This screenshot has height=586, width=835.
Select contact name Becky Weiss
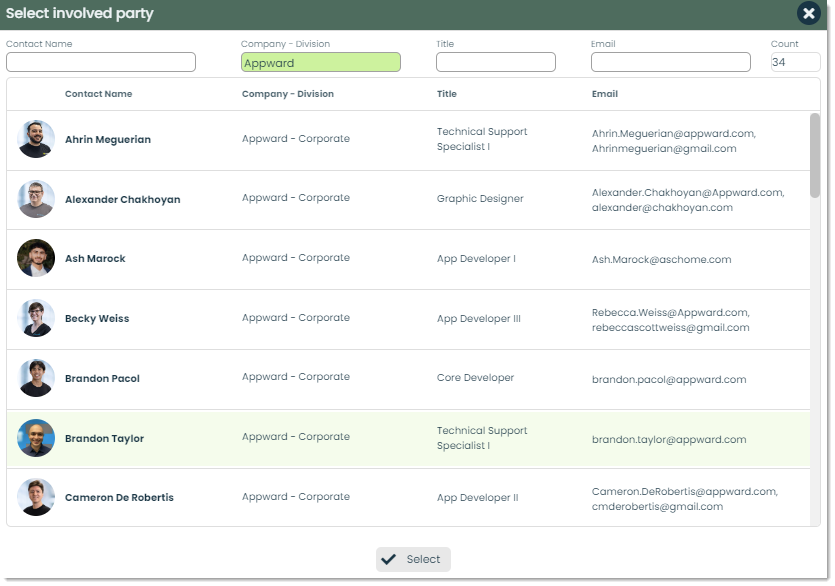pos(97,319)
